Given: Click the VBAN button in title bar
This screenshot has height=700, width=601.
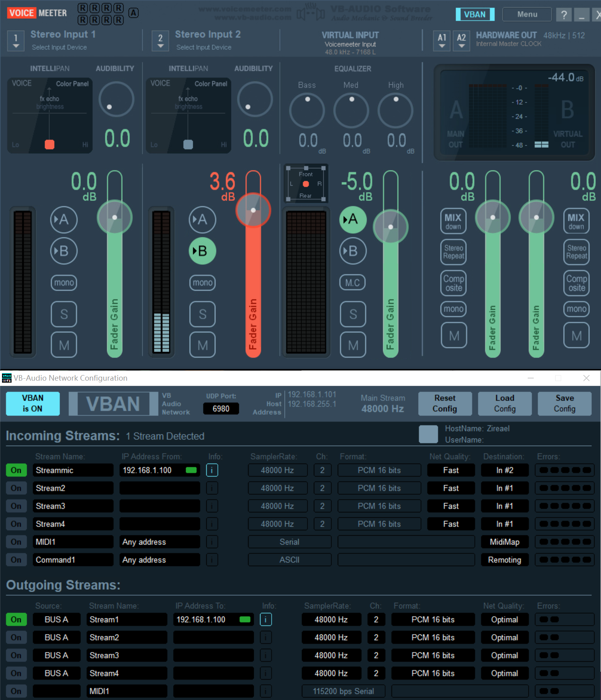Looking at the screenshot, I should tap(475, 14).
